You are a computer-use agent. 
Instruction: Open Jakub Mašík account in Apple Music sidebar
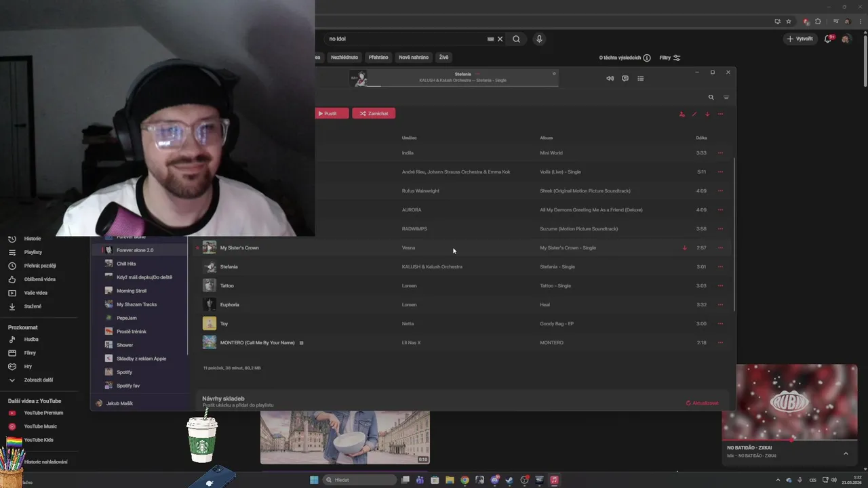pyautogui.click(x=119, y=403)
